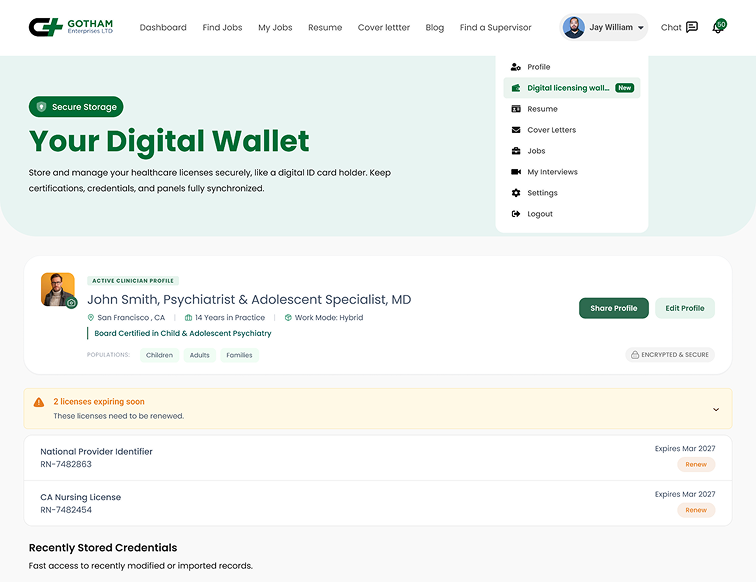Viewport: 756px width, 582px height.
Task: Click John Smith's profile photo
Action: pos(57,289)
